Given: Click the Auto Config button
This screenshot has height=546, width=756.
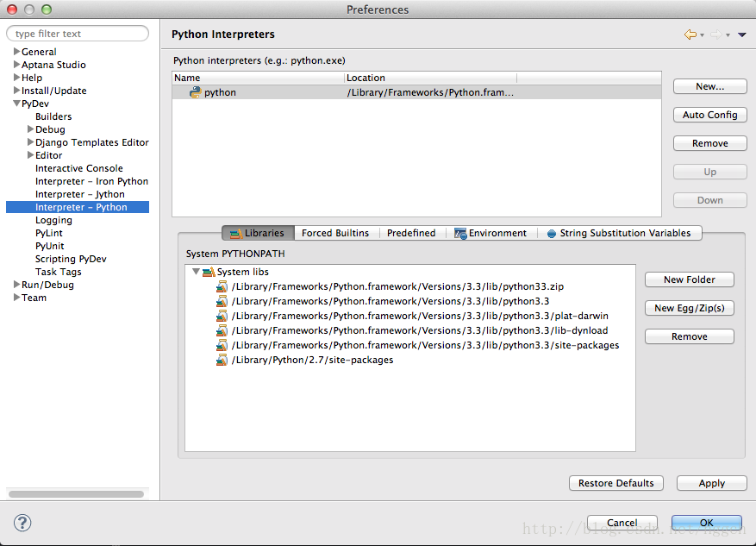Looking at the screenshot, I should [710, 116].
